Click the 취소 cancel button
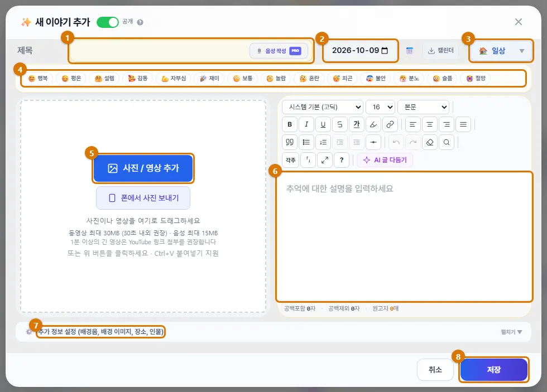This screenshot has width=547, height=392. tap(435, 370)
